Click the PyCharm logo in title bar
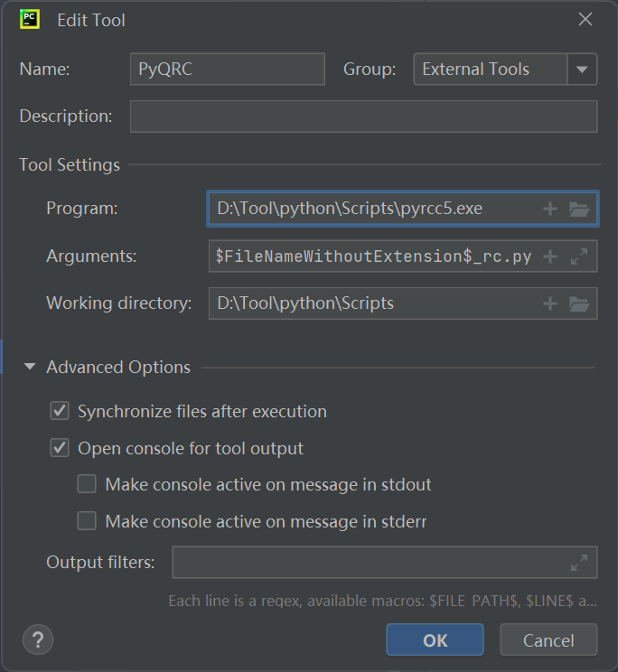618x672 pixels. point(29,19)
